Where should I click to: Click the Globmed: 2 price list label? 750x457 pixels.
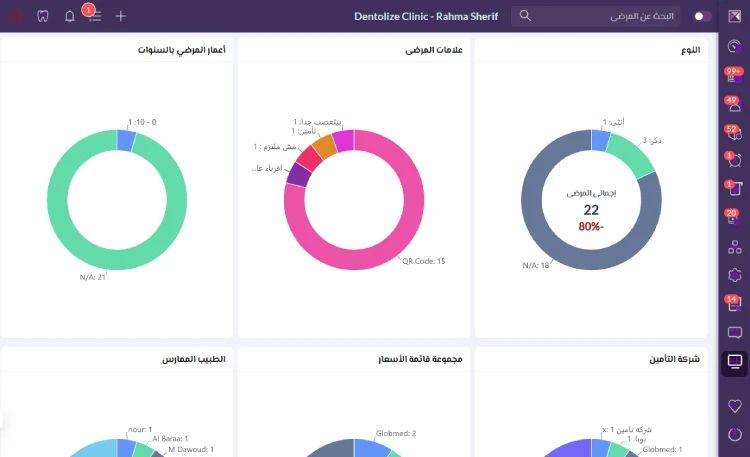click(396, 434)
